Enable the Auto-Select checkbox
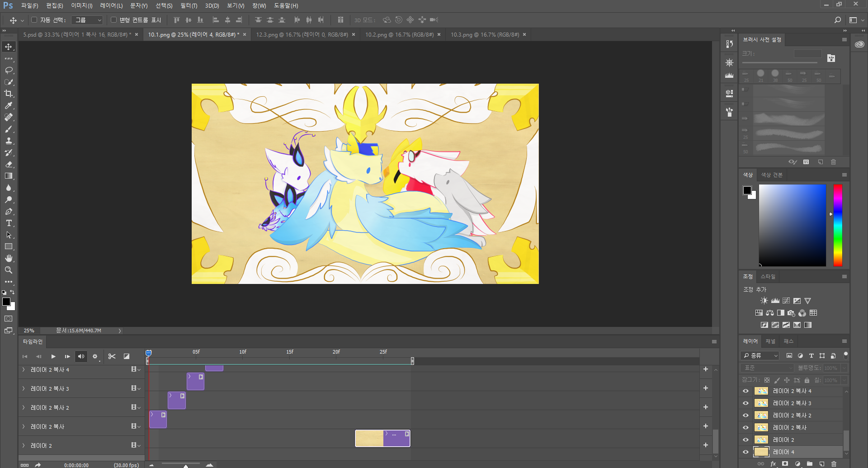 (34, 20)
